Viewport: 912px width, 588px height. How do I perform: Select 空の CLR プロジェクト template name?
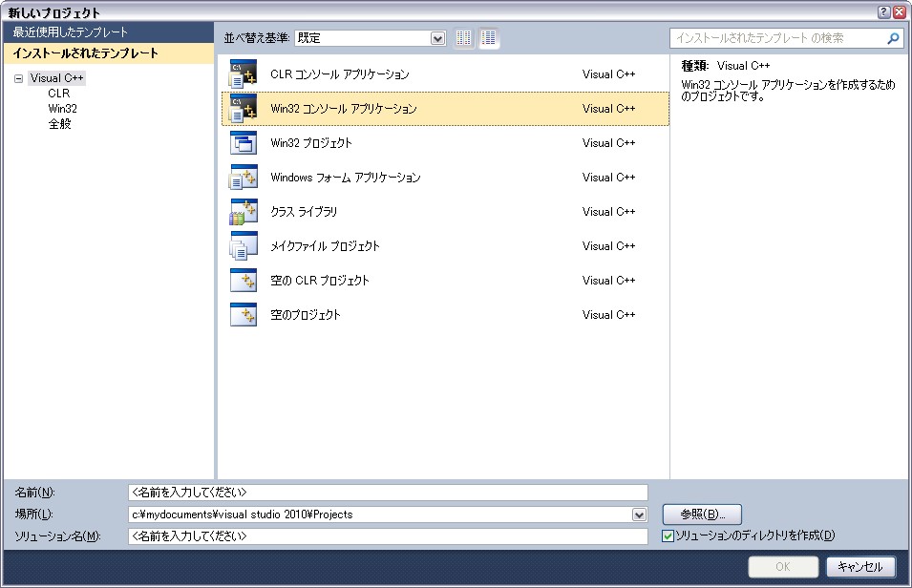320,280
